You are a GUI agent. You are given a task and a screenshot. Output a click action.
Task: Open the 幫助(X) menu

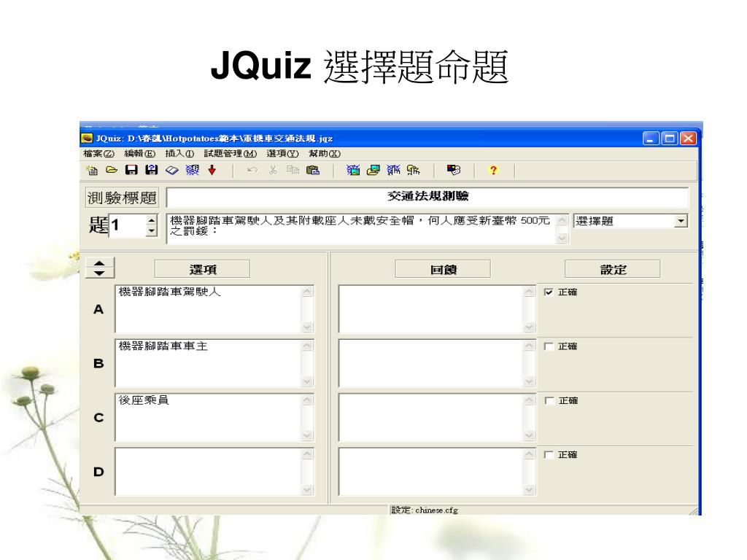point(325,153)
